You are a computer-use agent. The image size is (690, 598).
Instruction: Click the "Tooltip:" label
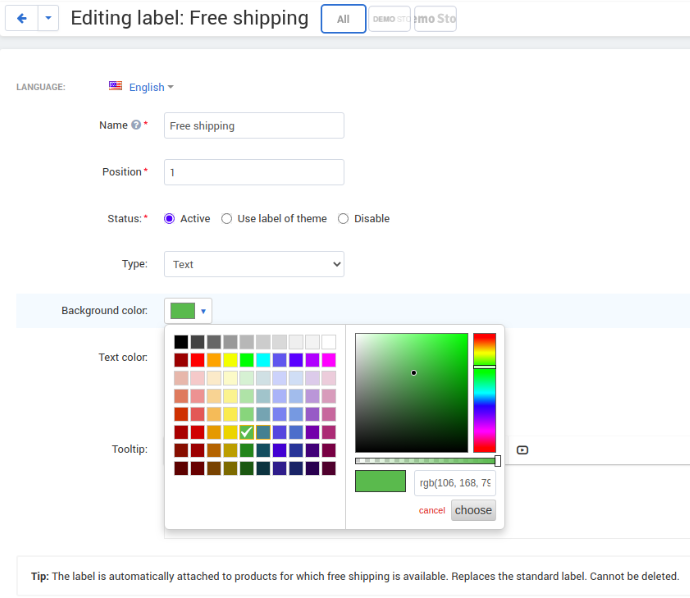click(x=129, y=449)
